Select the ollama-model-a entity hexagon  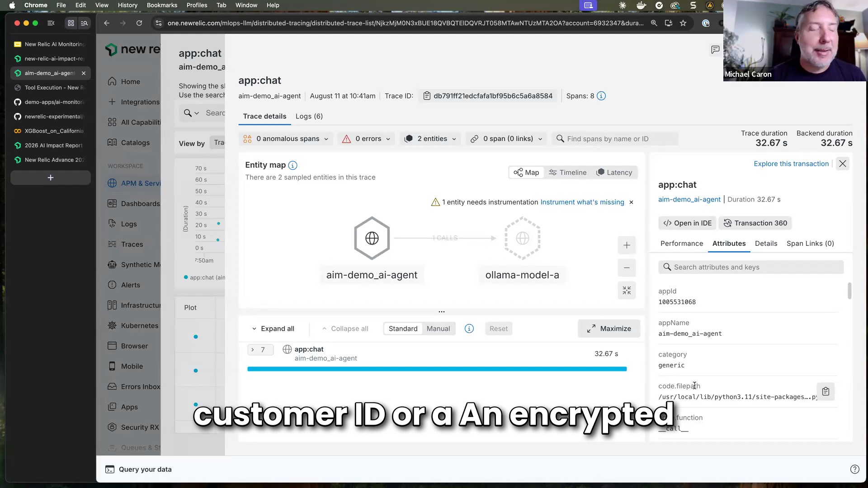(x=522, y=238)
